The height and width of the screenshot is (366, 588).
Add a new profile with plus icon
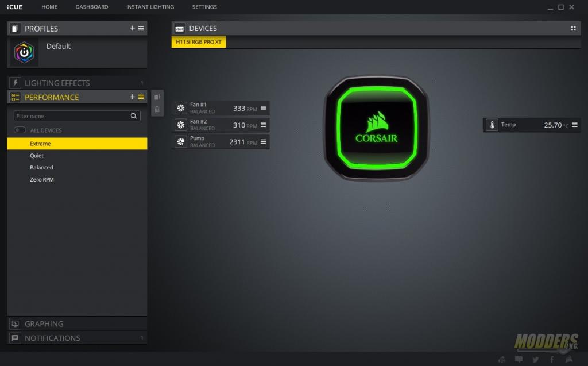coord(132,28)
